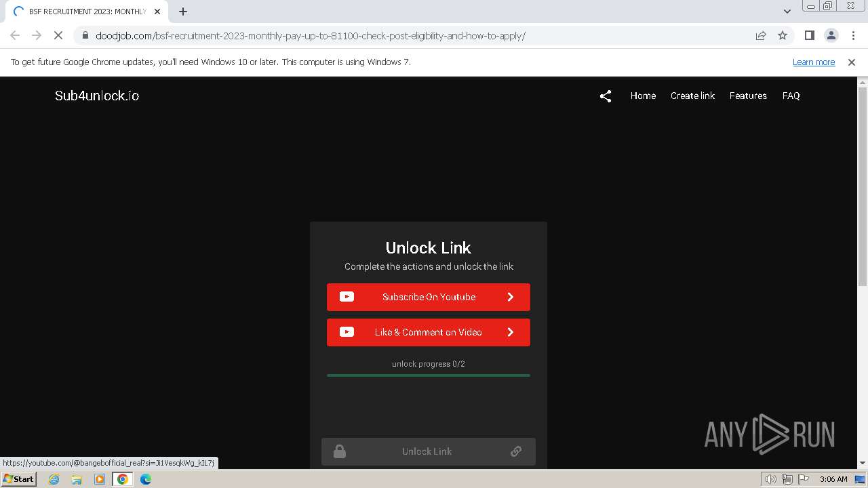Click the 'unlock progress 0/2' text
The height and width of the screenshot is (488, 868).
click(429, 364)
